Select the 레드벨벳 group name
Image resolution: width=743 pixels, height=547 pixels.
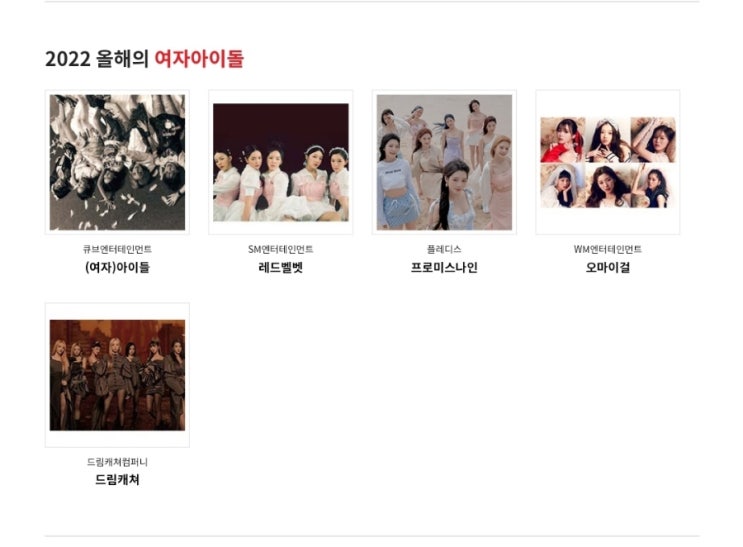(281, 267)
